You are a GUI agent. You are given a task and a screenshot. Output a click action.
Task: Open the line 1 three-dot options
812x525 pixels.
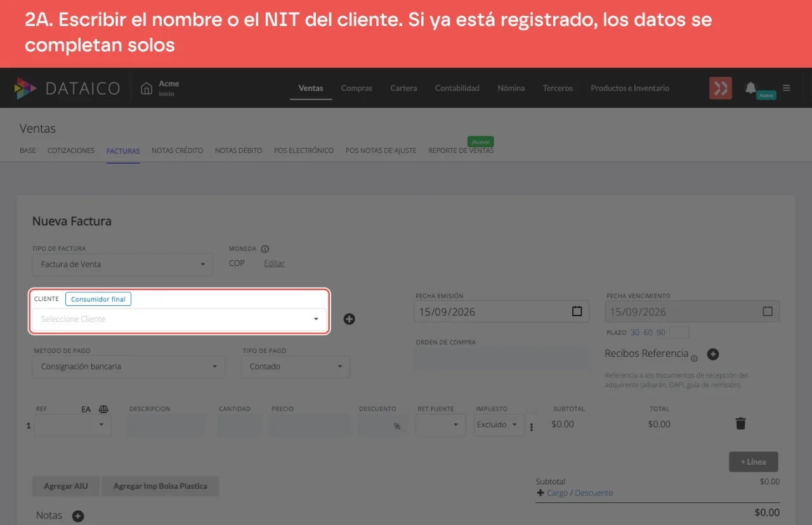[x=532, y=427]
